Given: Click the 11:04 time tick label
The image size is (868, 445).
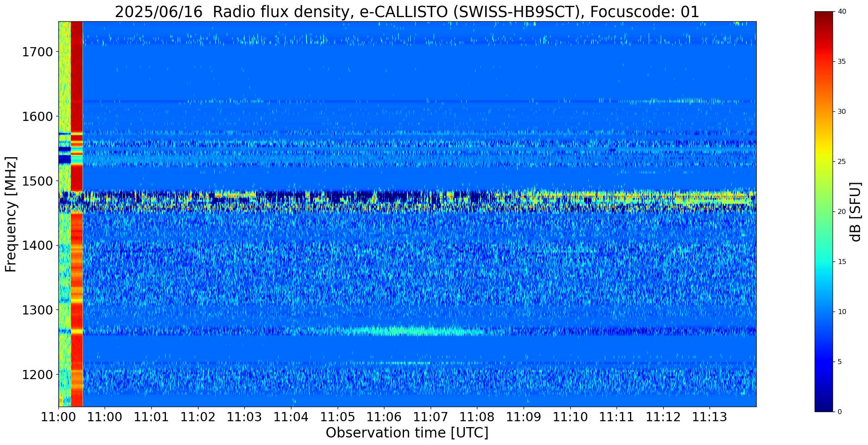Looking at the screenshot, I should point(291,417).
